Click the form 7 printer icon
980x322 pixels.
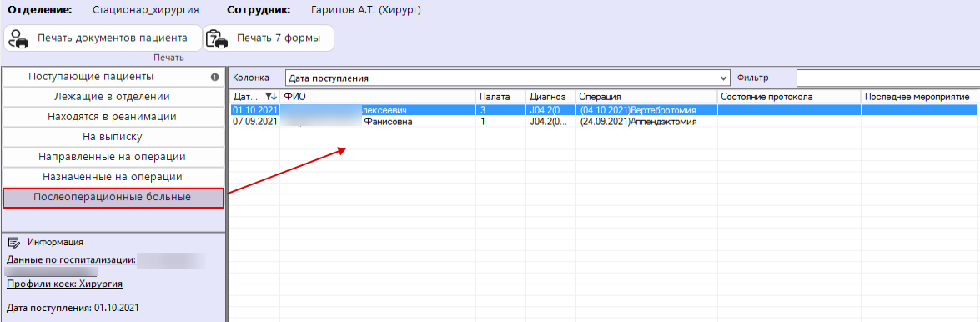[216, 38]
